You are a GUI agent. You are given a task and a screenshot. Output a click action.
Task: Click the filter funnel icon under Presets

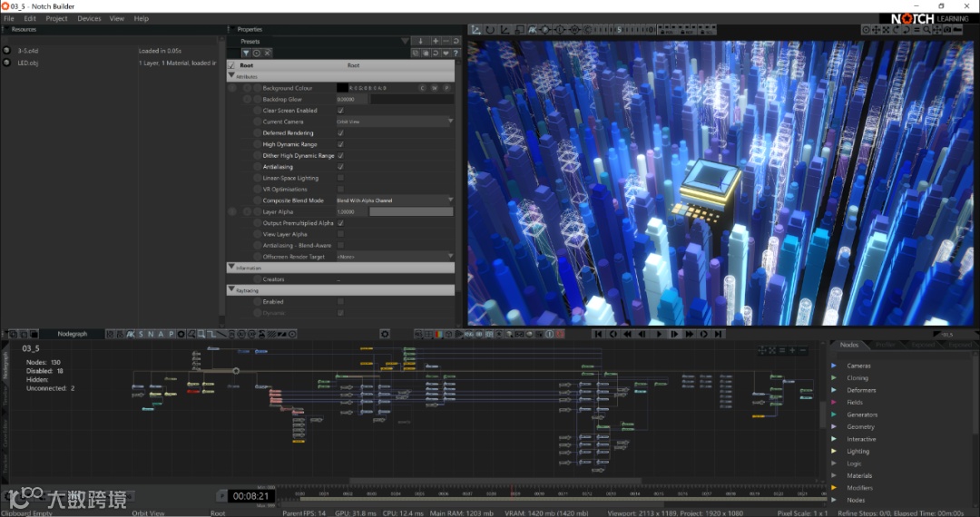[246, 54]
